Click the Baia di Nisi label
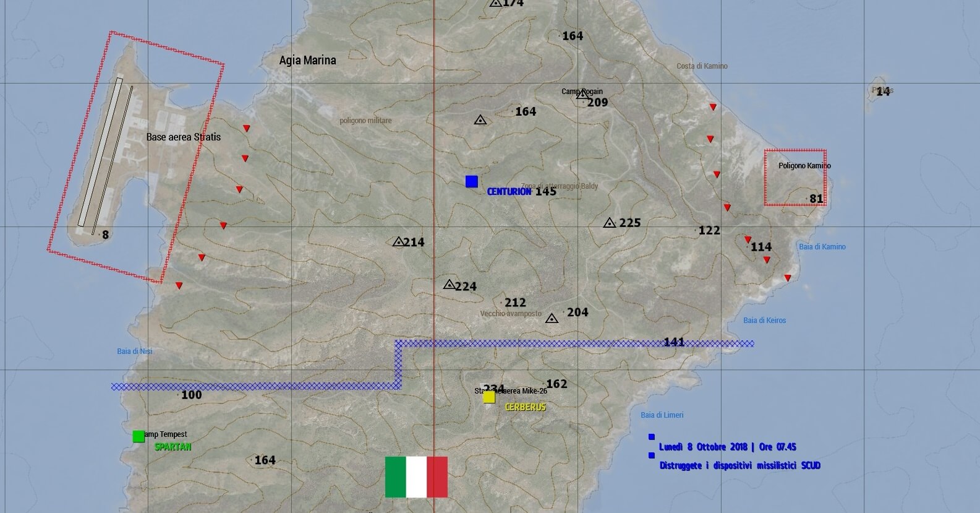This screenshot has width=980, height=513. [134, 351]
